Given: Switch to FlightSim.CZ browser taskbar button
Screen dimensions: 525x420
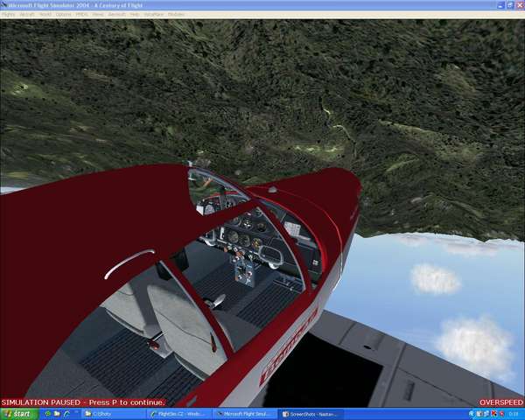Looking at the screenshot, I should point(179,414).
